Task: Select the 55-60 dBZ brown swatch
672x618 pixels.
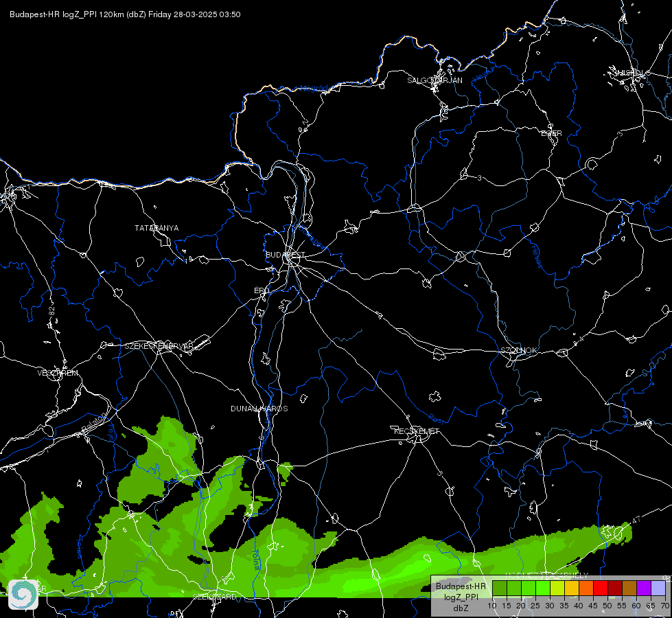Action: pos(629,588)
